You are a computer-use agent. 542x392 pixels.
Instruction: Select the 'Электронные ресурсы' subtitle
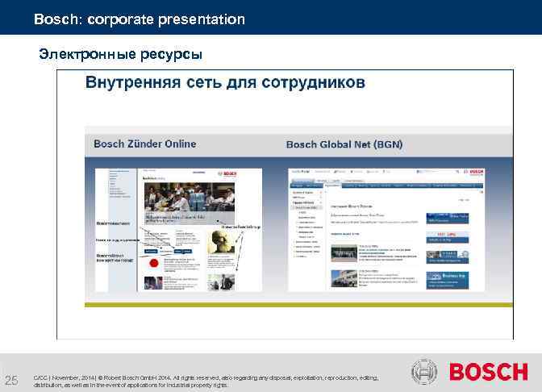[x=120, y=54]
